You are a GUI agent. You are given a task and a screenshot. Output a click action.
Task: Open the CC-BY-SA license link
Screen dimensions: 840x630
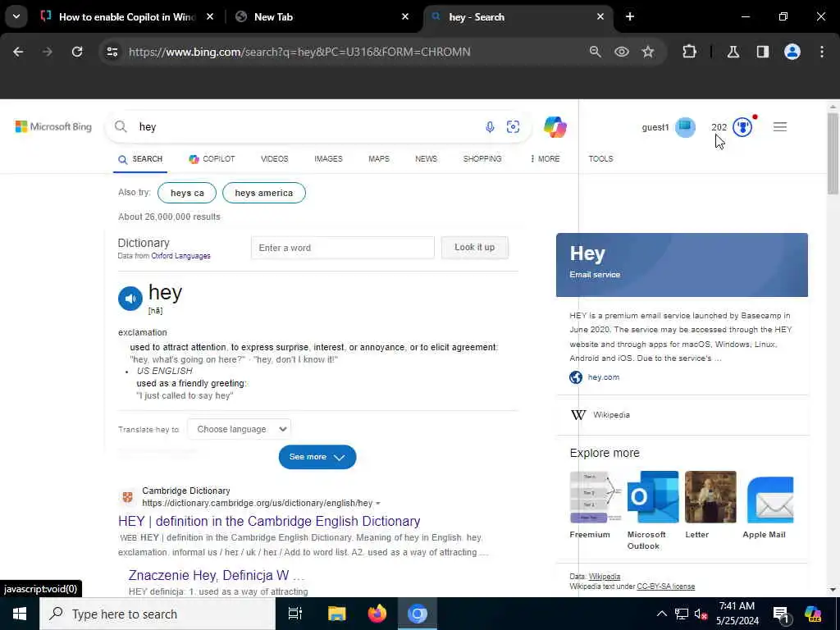tap(666, 587)
